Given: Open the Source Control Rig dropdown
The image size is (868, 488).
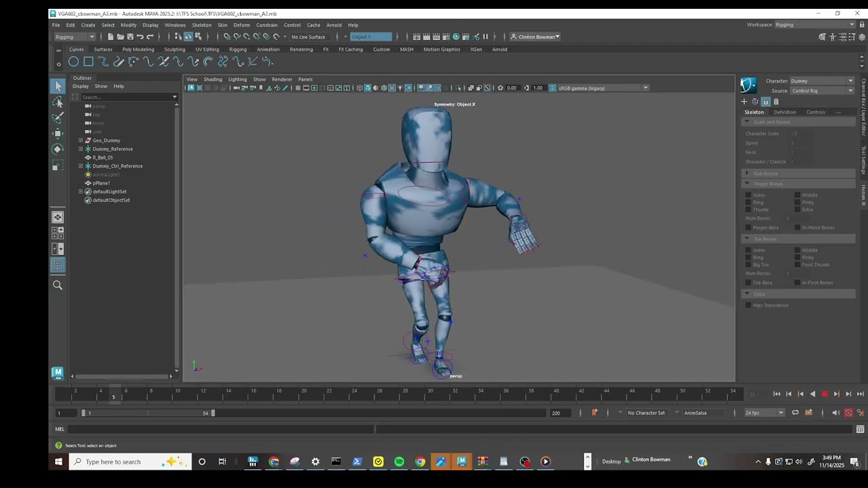Looking at the screenshot, I should point(822,91).
